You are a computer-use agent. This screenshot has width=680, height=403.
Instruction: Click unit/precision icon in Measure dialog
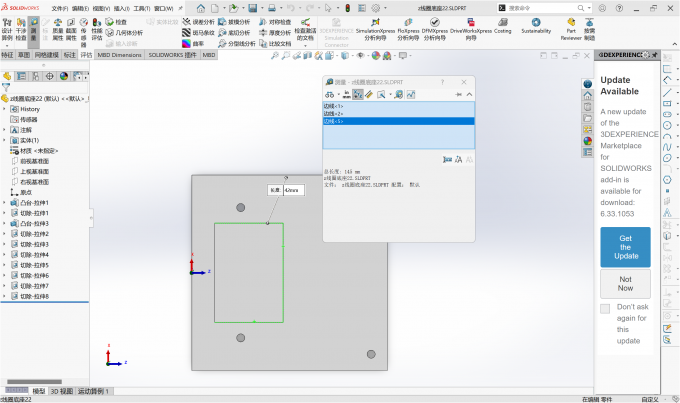[x=347, y=94]
